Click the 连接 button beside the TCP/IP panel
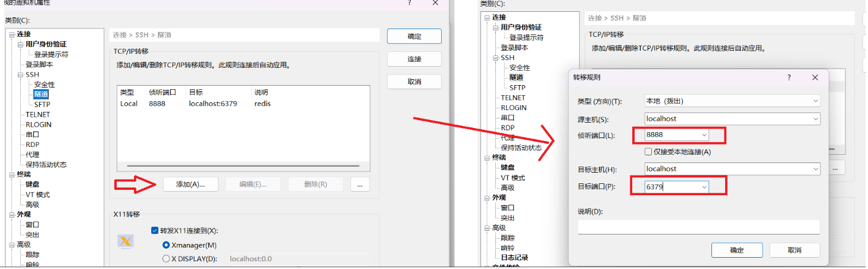Viewport: 868px width, 269px height. [x=414, y=59]
